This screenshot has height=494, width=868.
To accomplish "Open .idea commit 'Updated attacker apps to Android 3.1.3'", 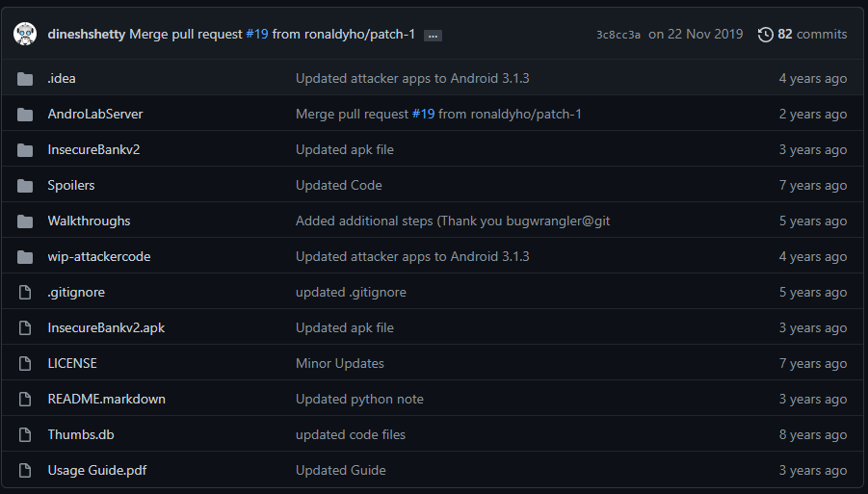I will click(x=412, y=79).
